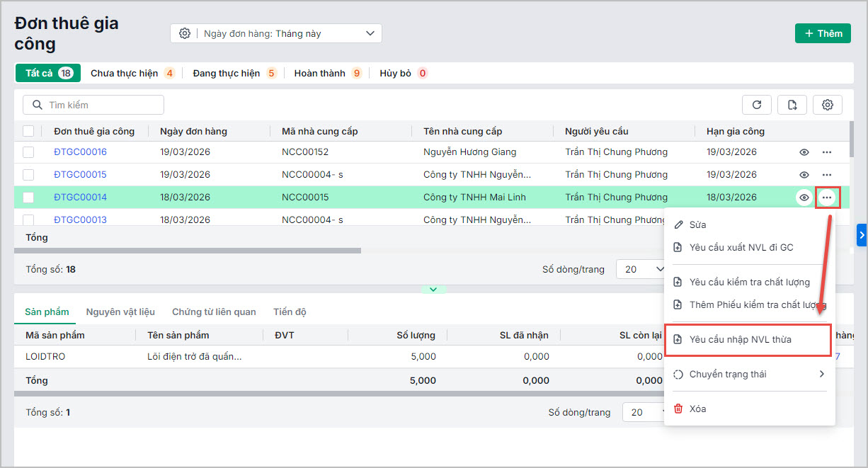
Task: Click Nguyễn Hương Giang supplier cell
Action: coord(470,152)
